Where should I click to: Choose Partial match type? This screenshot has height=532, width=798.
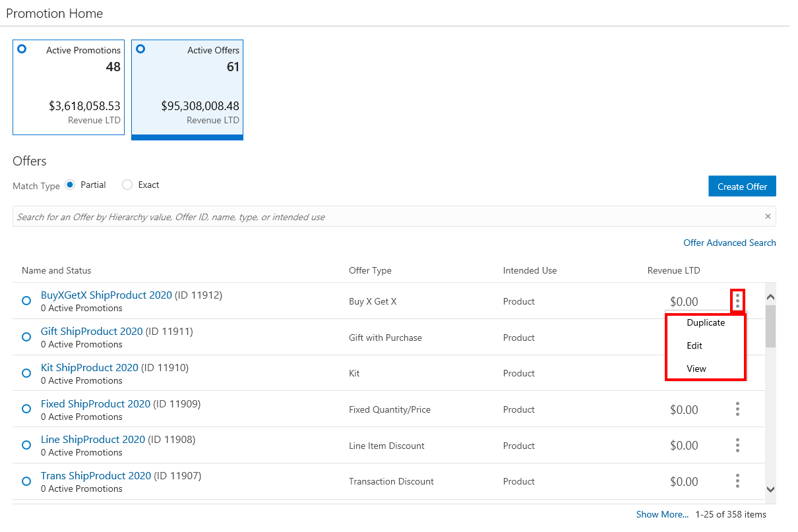pyautogui.click(x=70, y=185)
